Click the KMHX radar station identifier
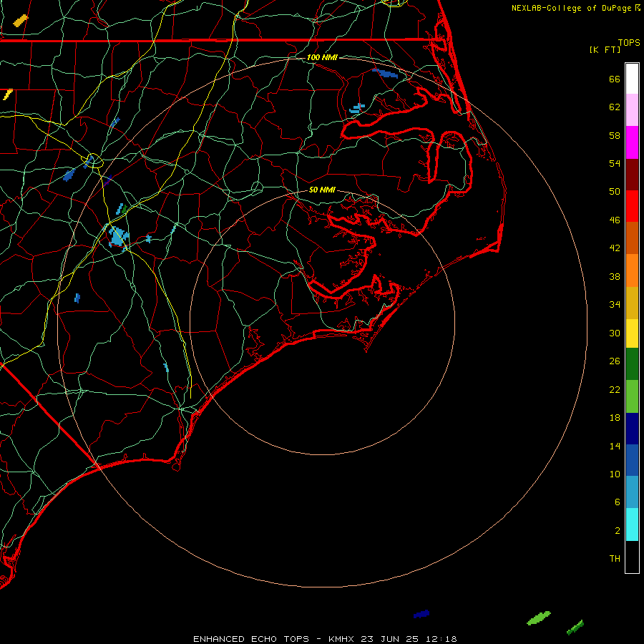644x644 pixels. coord(342,639)
